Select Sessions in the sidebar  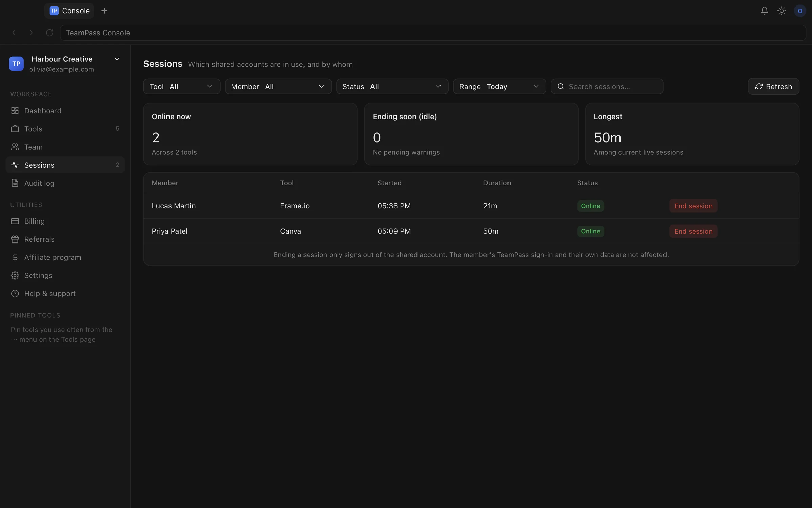pyautogui.click(x=65, y=165)
